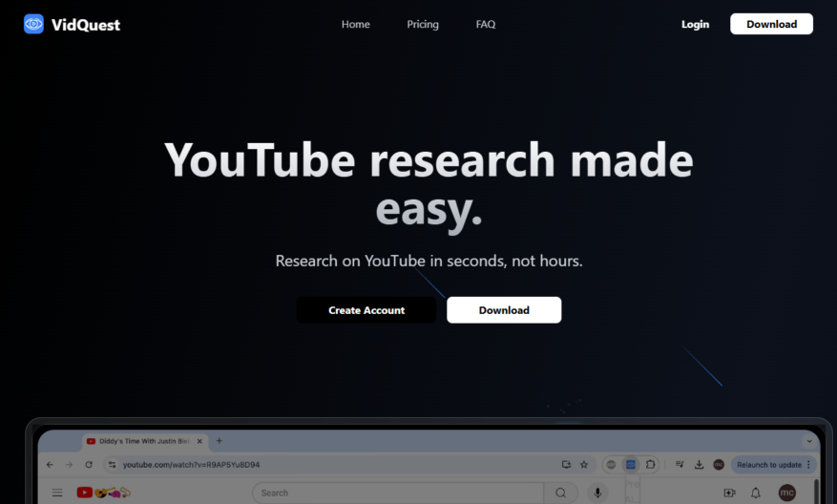Open the YouTube mc account avatar
The width and height of the screenshot is (837, 504).
[x=786, y=493]
